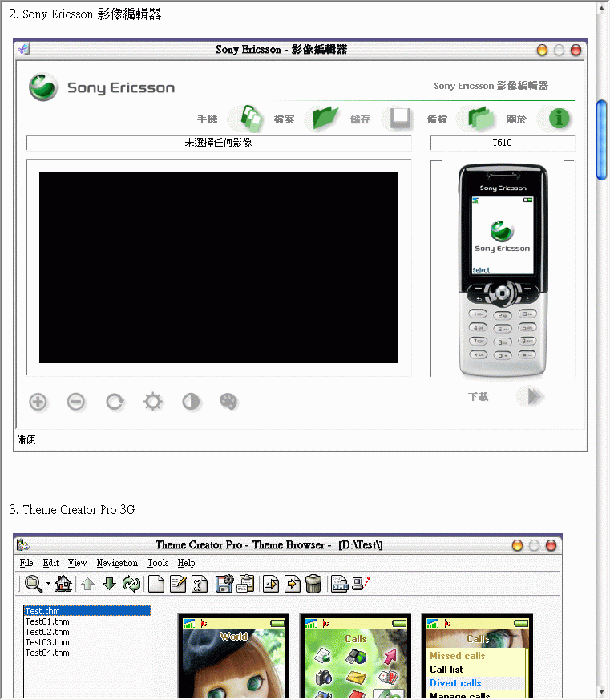The width and height of the screenshot is (610, 700).
Task: Click the browse folder magnifier icon
Action: tap(34, 584)
